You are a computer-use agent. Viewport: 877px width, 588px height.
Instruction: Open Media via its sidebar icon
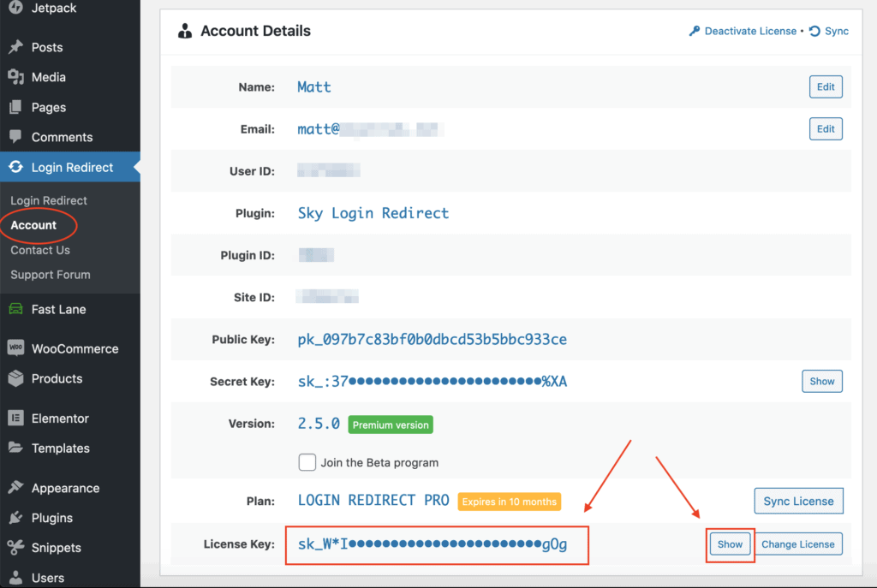[15, 77]
